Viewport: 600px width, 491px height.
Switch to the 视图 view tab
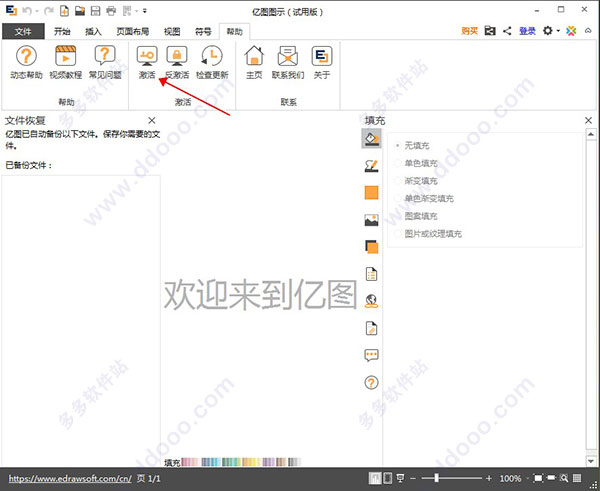[x=172, y=31]
